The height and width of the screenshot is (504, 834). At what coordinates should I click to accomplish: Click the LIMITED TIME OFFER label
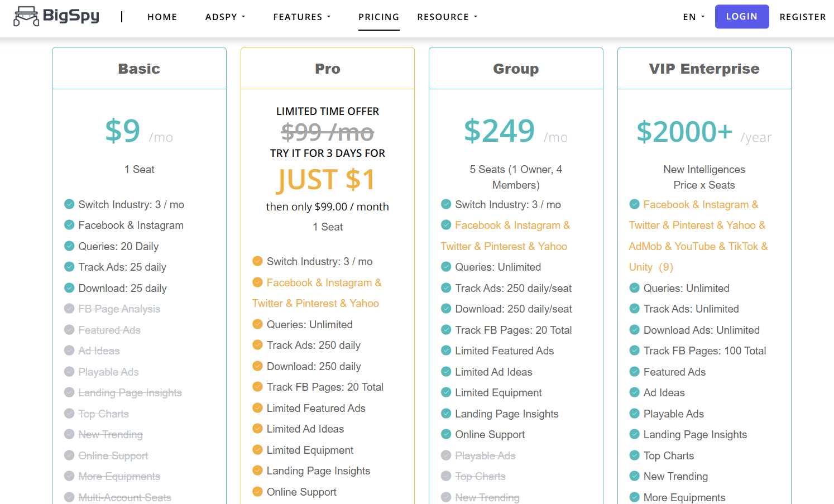tap(328, 111)
